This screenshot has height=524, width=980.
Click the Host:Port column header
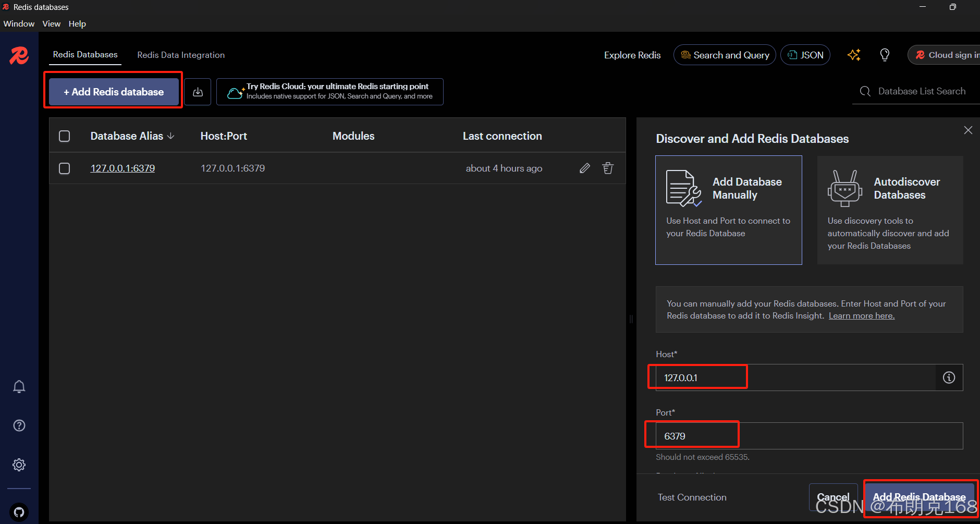(224, 136)
